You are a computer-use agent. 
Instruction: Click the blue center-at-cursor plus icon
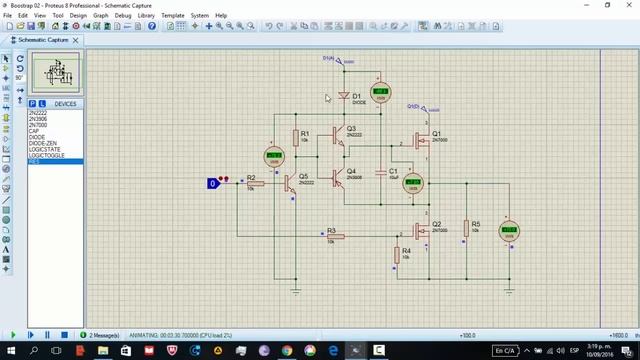(209, 26)
